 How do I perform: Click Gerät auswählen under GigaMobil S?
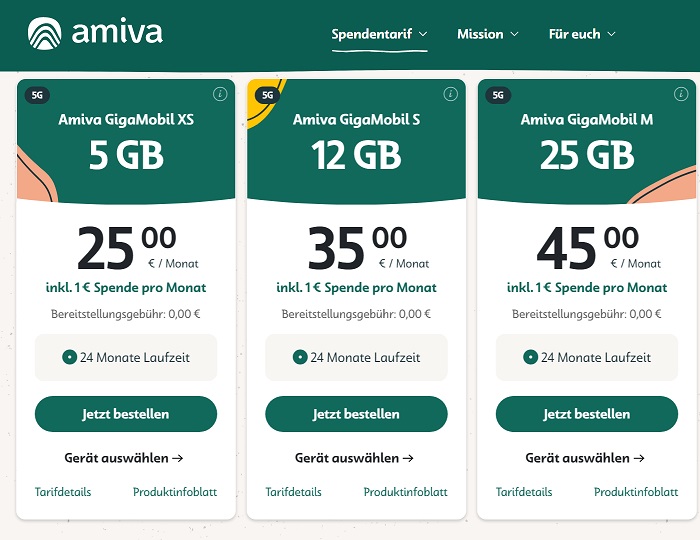point(354,458)
